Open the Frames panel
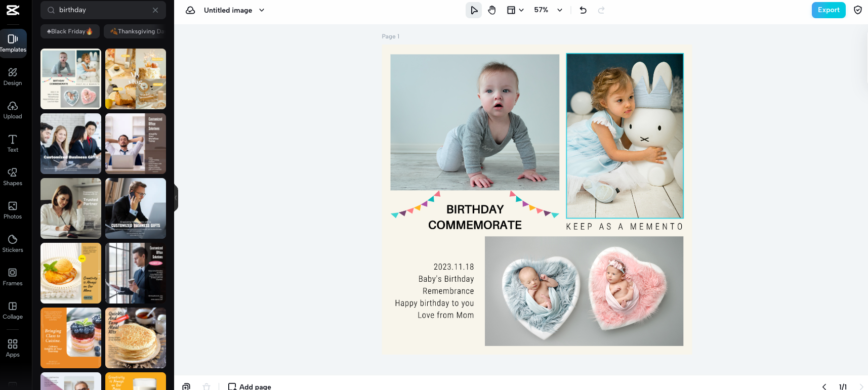Image resolution: width=868 pixels, height=390 pixels. pos(13,277)
